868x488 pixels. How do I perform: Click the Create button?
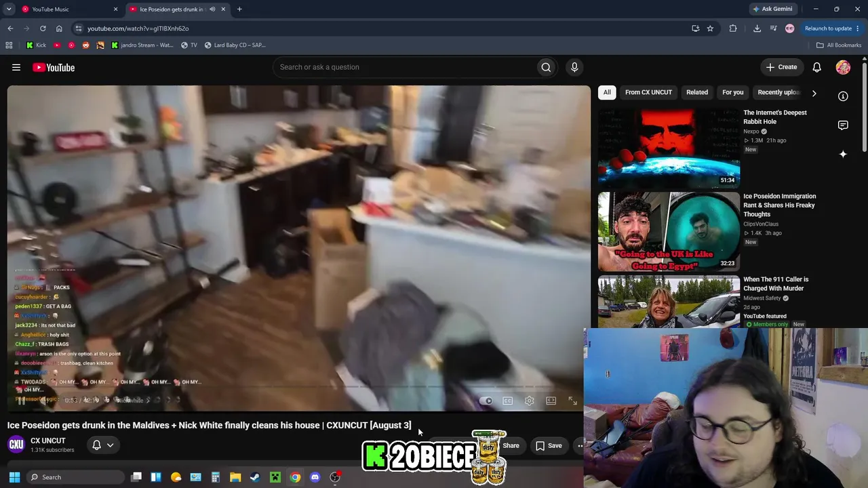point(781,67)
